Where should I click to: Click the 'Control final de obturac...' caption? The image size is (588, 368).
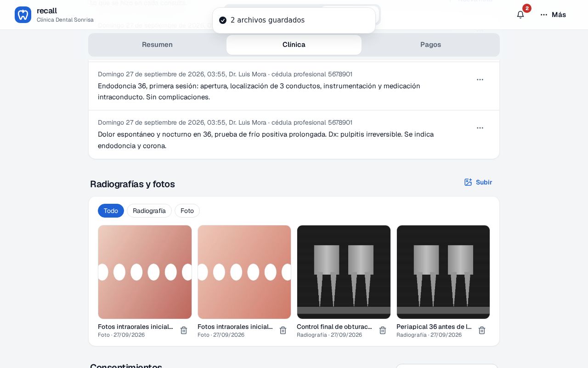[334, 327]
